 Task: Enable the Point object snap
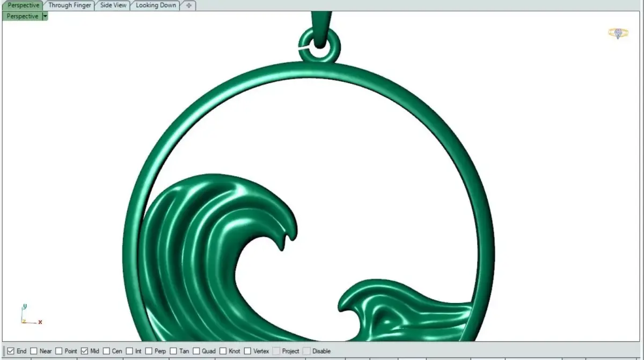coord(58,351)
